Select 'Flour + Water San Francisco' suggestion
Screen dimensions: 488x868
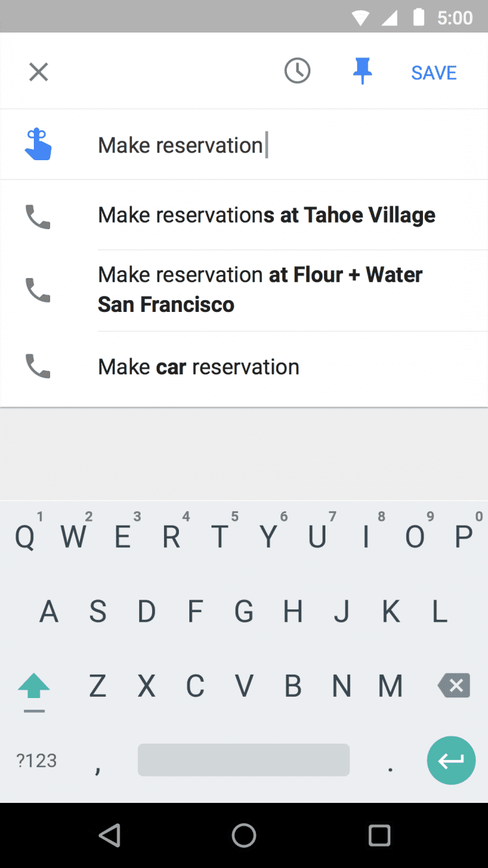(260, 289)
